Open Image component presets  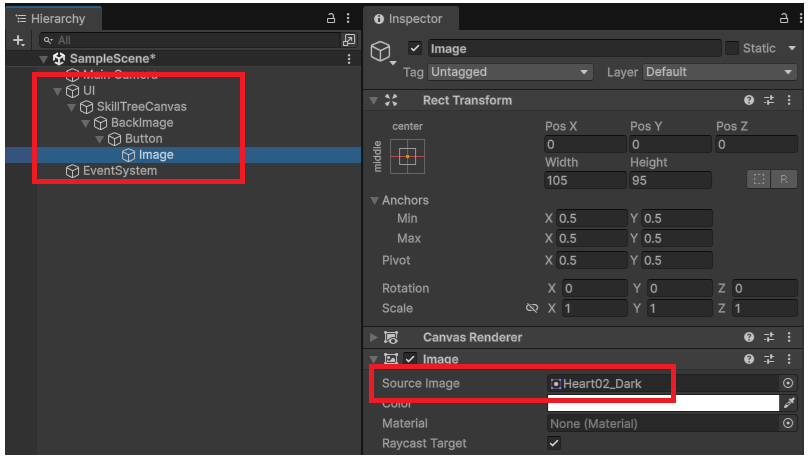769,359
